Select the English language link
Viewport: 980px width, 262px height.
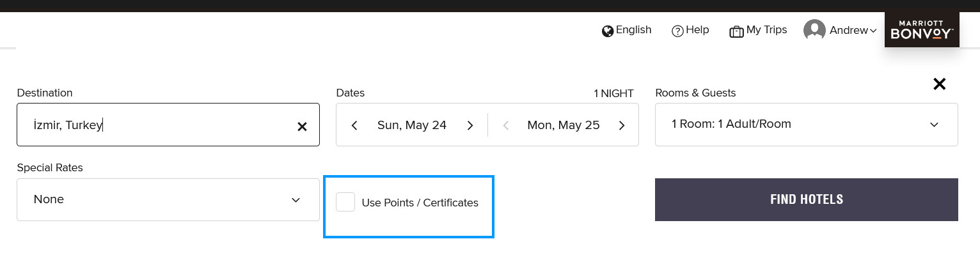(633, 30)
